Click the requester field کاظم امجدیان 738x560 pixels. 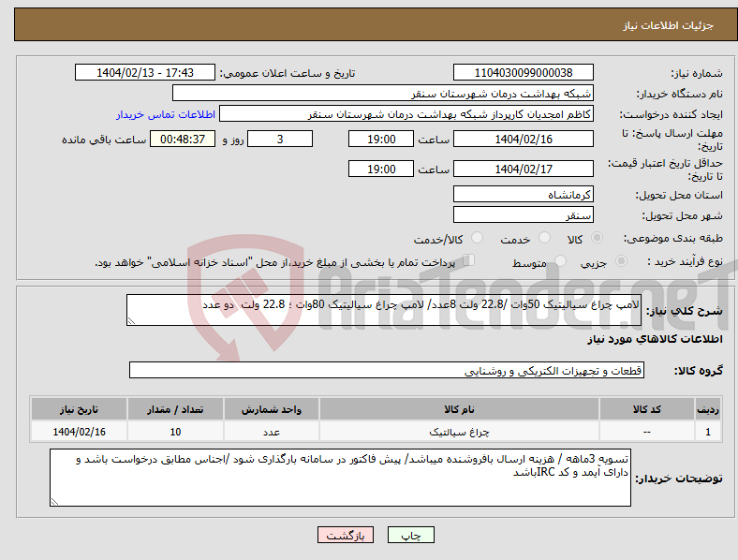[x=406, y=114]
